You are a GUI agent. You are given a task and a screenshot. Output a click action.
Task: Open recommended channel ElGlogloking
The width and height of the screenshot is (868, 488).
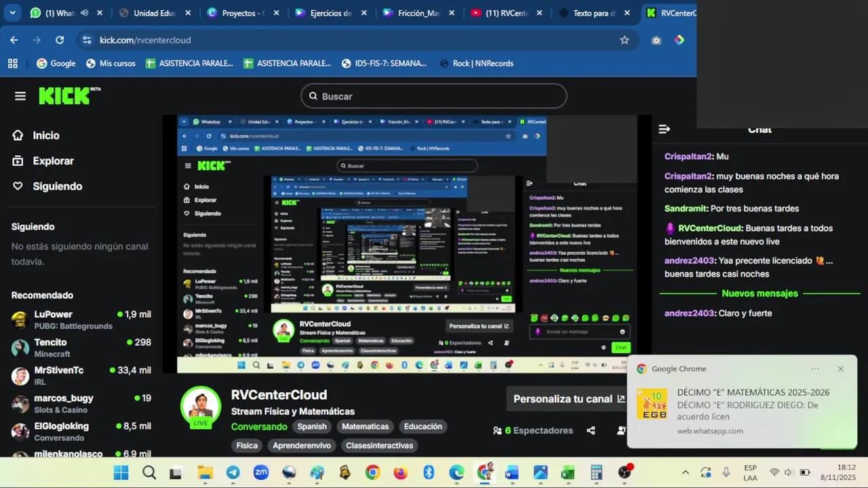click(81, 432)
